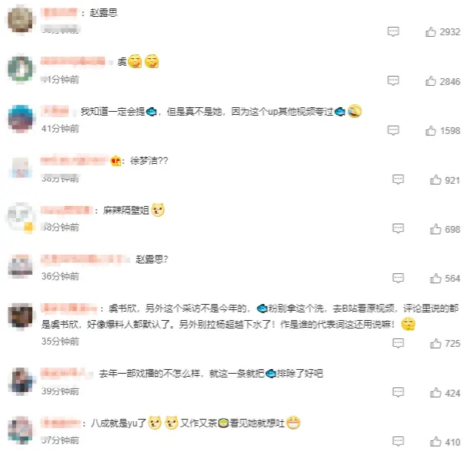Viewport: 476px width, 451px height.
Task: Reply to the first 赵露思 comment
Action: pos(393,31)
